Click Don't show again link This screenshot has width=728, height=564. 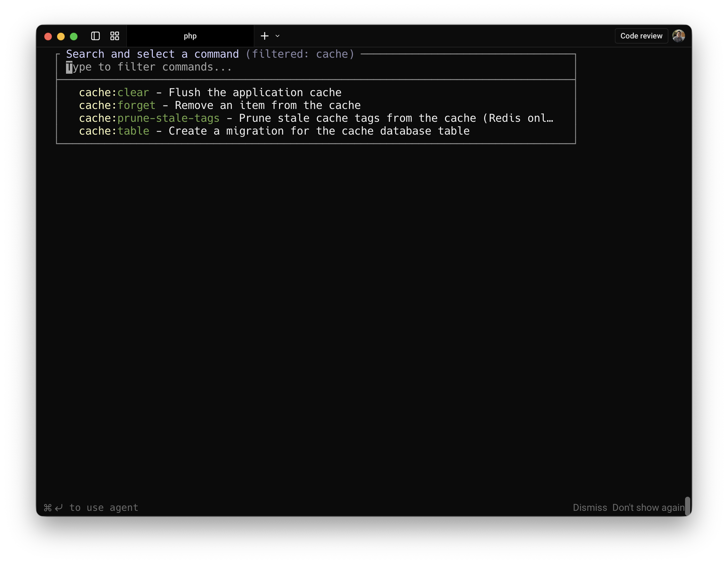click(648, 507)
